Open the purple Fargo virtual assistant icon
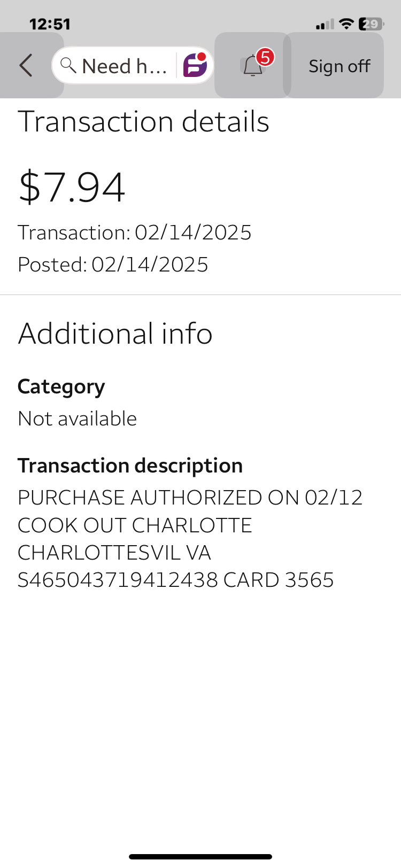This screenshot has height=868, width=401. pos(195,66)
